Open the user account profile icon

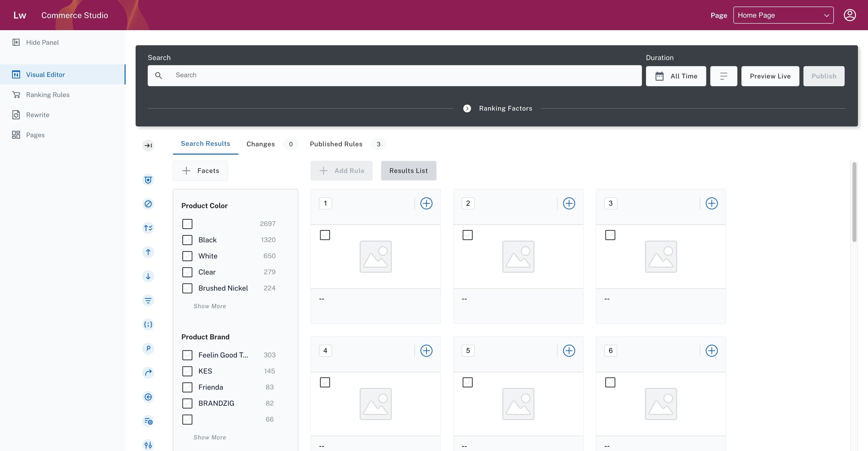(x=849, y=15)
